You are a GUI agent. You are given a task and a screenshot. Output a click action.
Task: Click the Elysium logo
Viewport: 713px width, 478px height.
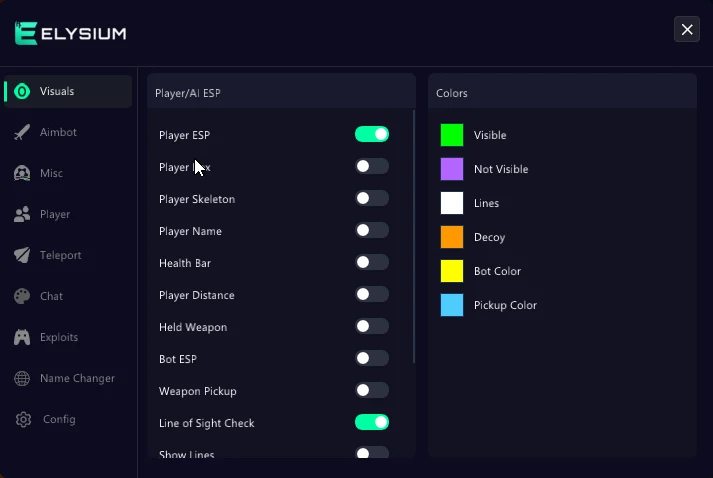click(70, 33)
